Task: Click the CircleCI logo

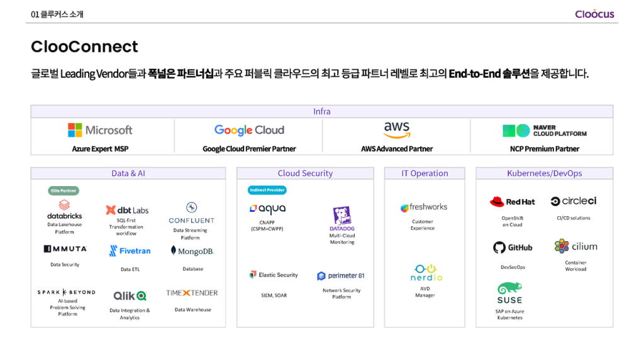Action: coord(574,201)
